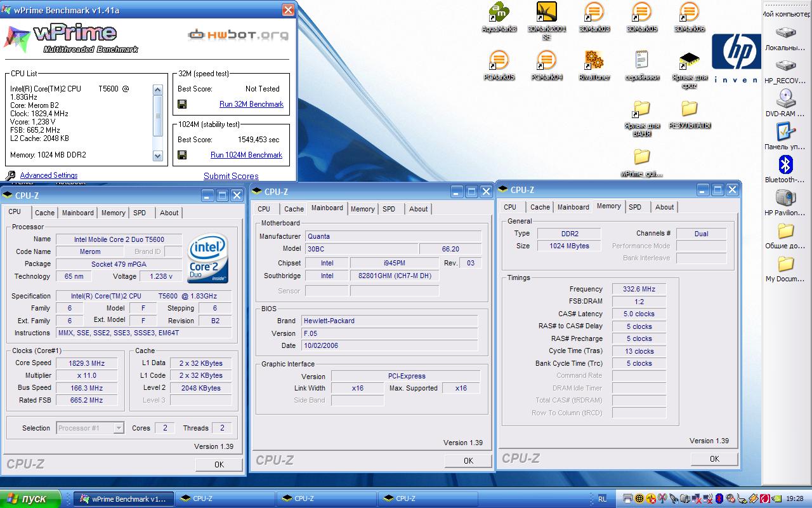This screenshot has height=508, width=812.
Task: Click the CPU List scrollbar down arrow
Action: (158, 156)
